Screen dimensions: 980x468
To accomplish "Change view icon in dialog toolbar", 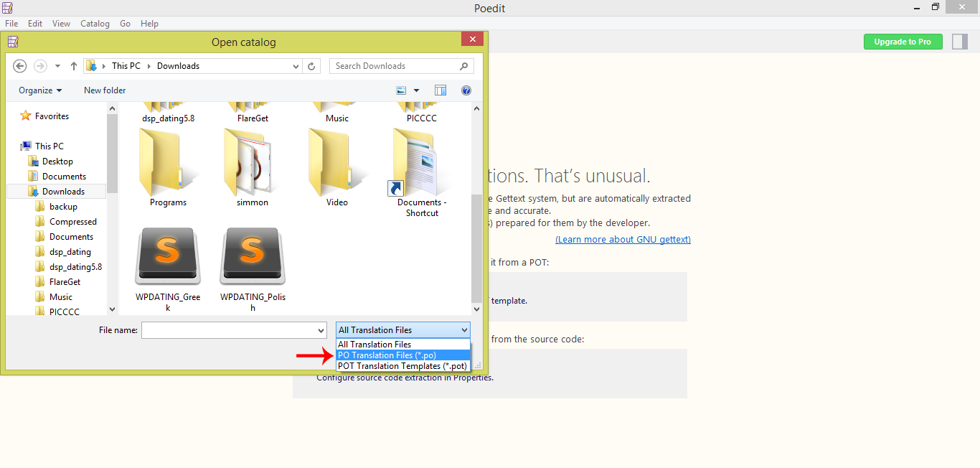I will [x=402, y=90].
